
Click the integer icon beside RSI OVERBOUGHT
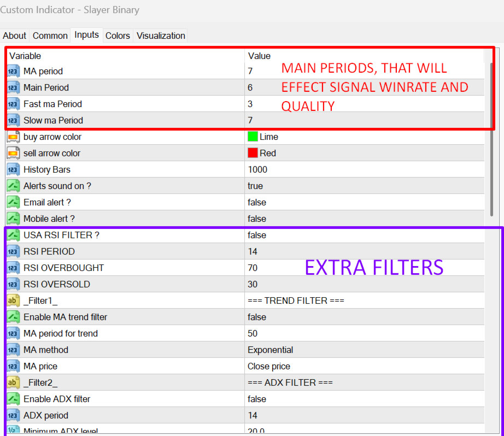click(x=13, y=268)
